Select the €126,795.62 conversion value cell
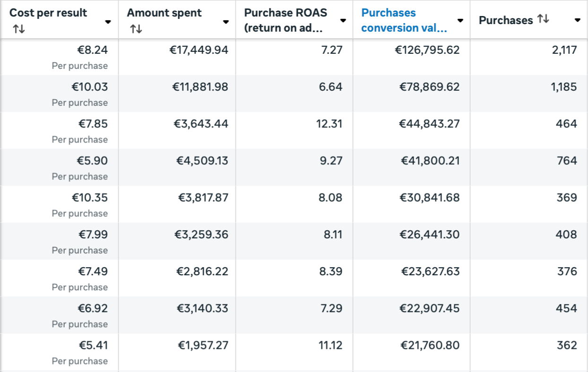Viewport: 588px width, 372px height. 427,50
